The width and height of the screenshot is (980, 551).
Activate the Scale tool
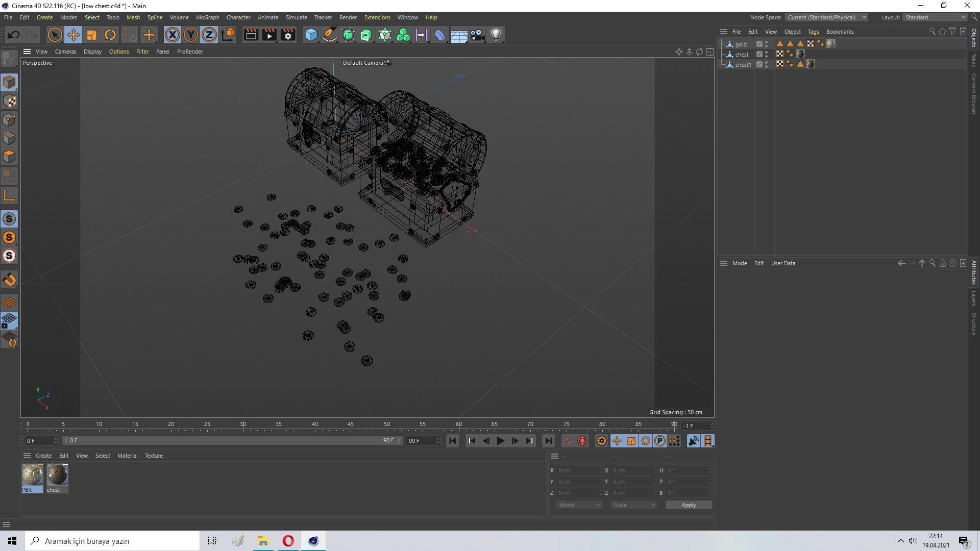coord(92,35)
